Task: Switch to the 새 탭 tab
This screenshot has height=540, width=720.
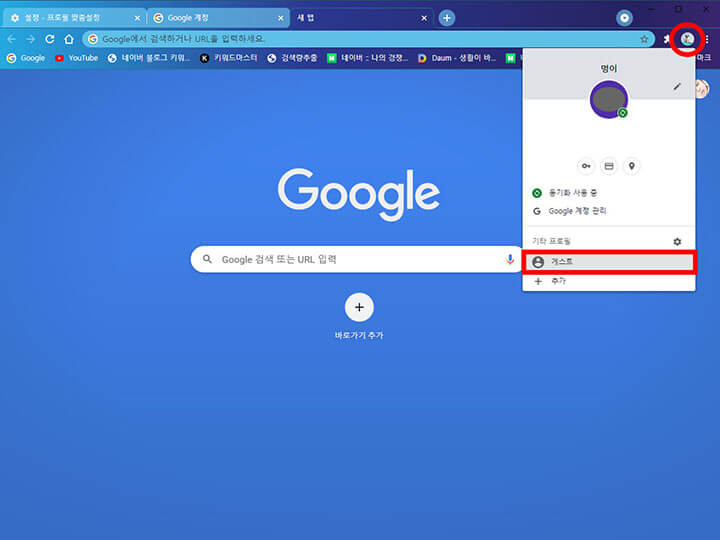Action: [362, 18]
